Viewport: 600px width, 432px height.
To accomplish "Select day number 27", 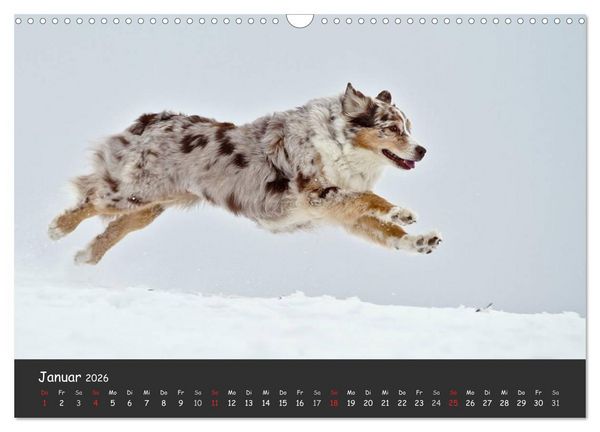I will [x=487, y=403].
